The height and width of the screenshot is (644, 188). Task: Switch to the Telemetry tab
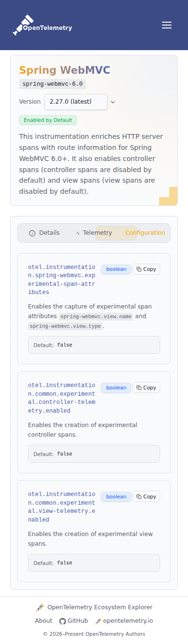click(x=94, y=233)
